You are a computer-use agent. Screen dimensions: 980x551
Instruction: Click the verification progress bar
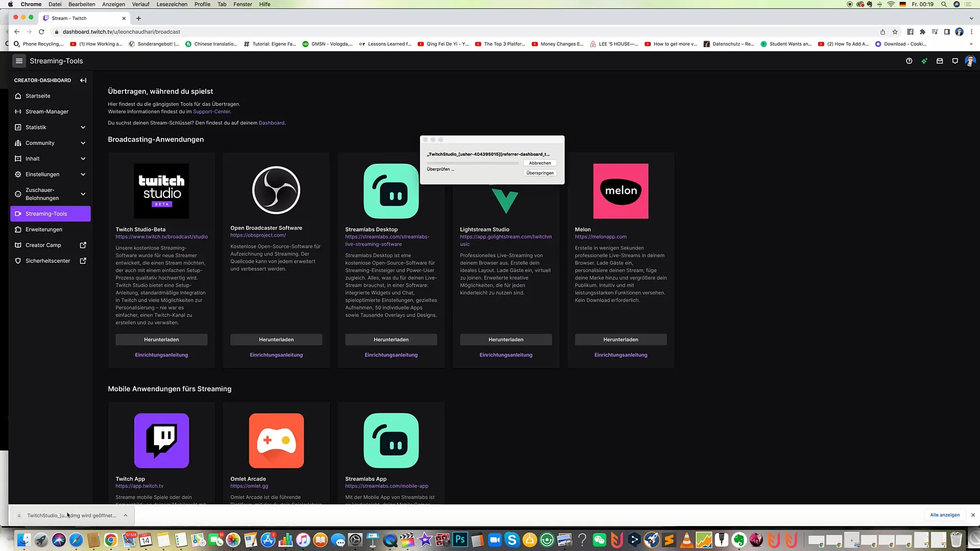(473, 163)
